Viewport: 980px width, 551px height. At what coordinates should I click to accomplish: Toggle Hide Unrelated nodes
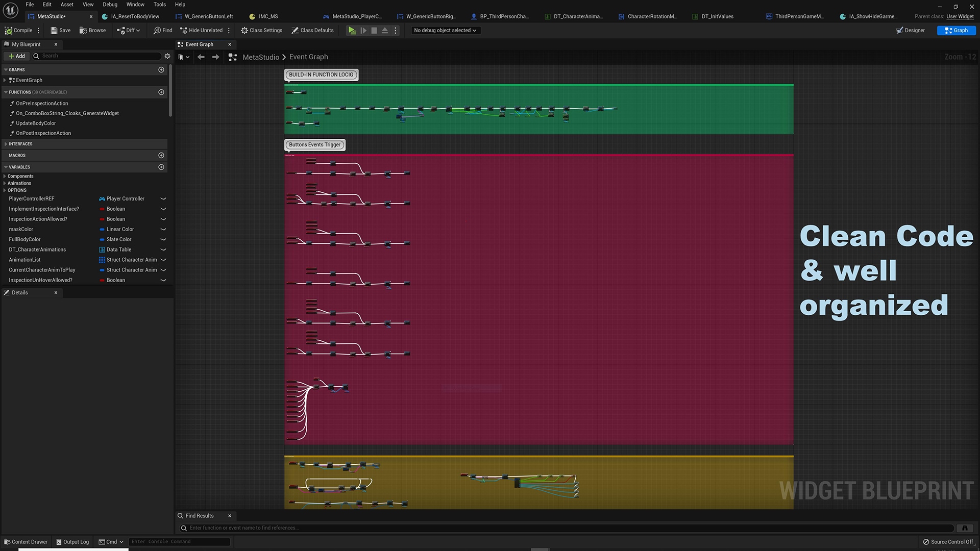click(201, 30)
